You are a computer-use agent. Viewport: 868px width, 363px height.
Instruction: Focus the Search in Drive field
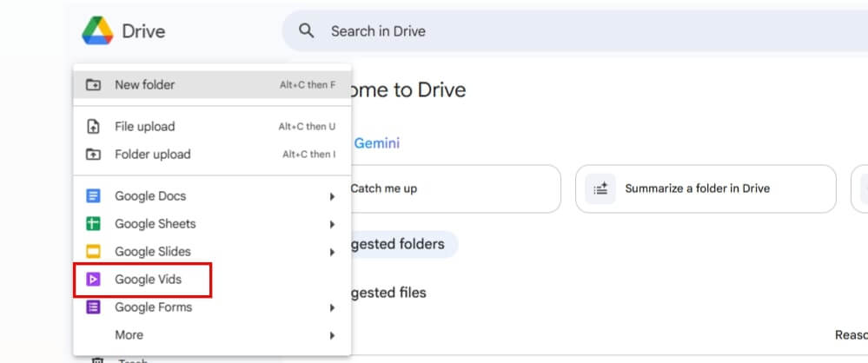[574, 31]
